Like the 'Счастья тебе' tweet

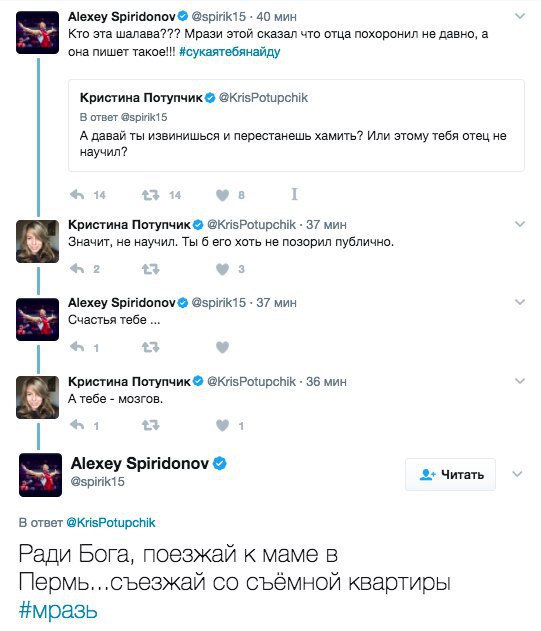pyautogui.click(x=223, y=347)
